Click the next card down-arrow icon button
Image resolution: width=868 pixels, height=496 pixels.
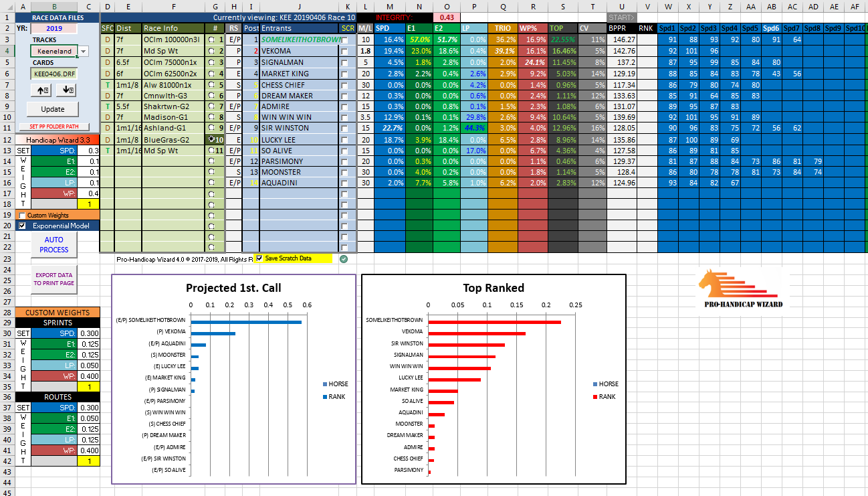67,90
